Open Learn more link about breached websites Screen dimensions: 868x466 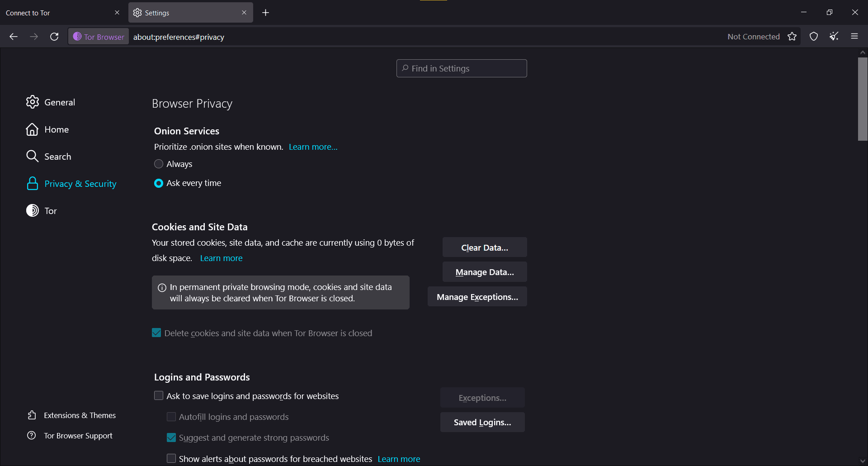(399, 459)
